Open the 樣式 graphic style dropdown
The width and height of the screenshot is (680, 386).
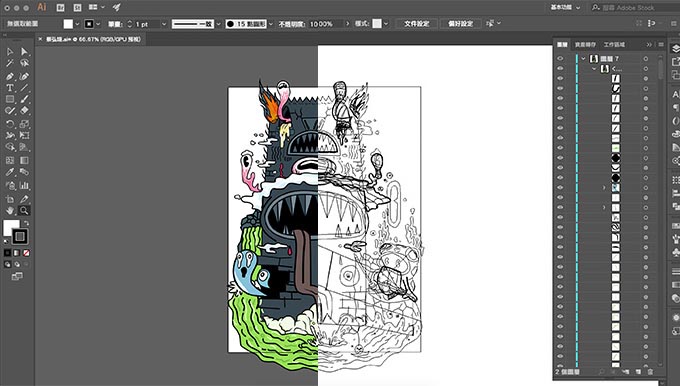pos(386,23)
